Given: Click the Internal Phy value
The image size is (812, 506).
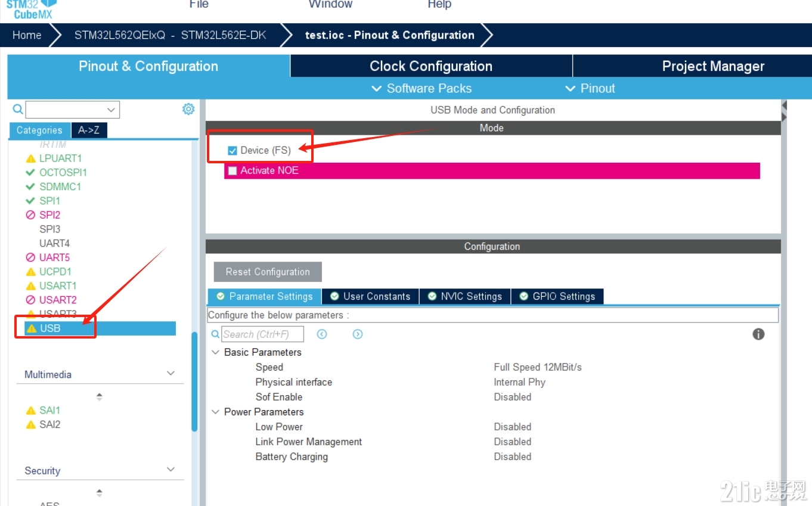Looking at the screenshot, I should coord(519,382).
